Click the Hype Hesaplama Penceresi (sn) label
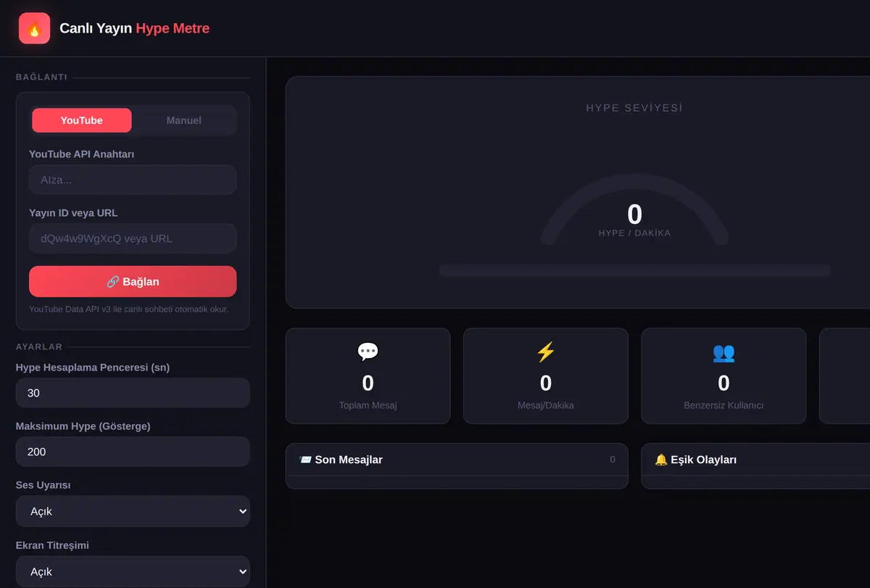Image resolution: width=870 pixels, height=588 pixels. tap(93, 367)
